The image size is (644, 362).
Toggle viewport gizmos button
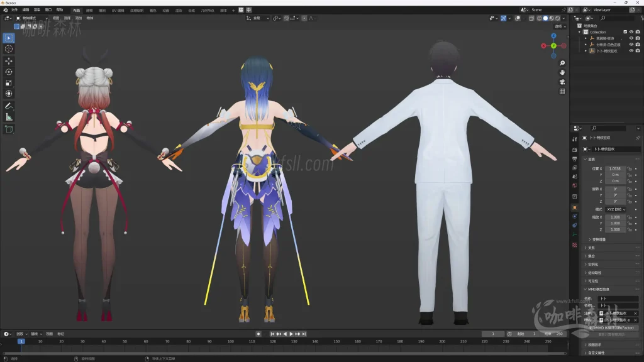(x=504, y=18)
